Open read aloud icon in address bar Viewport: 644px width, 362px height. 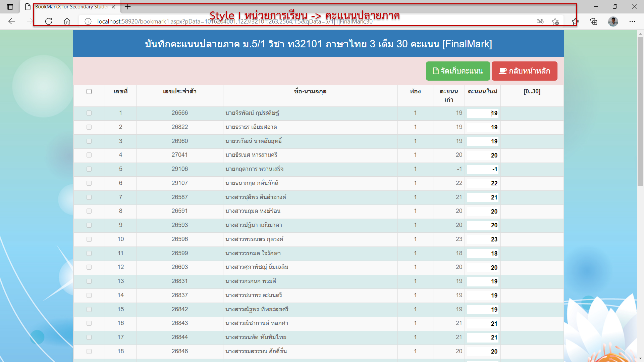540,21
